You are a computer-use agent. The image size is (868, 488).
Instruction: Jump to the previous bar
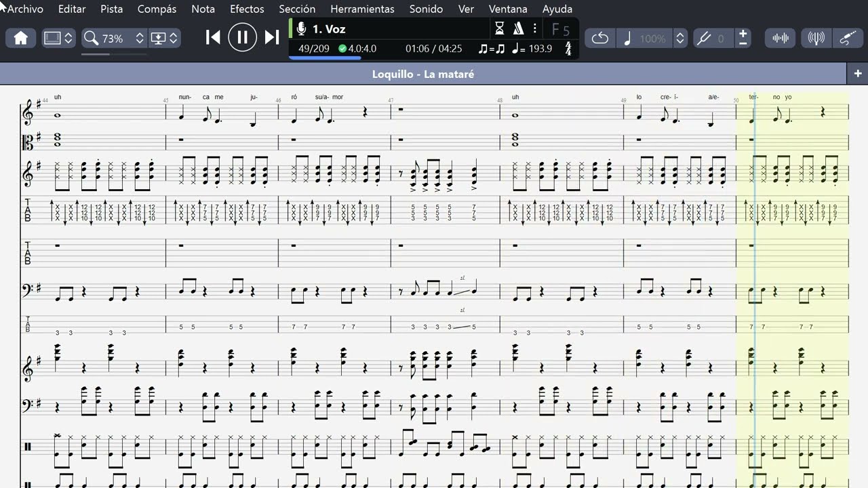tap(213, 37)
